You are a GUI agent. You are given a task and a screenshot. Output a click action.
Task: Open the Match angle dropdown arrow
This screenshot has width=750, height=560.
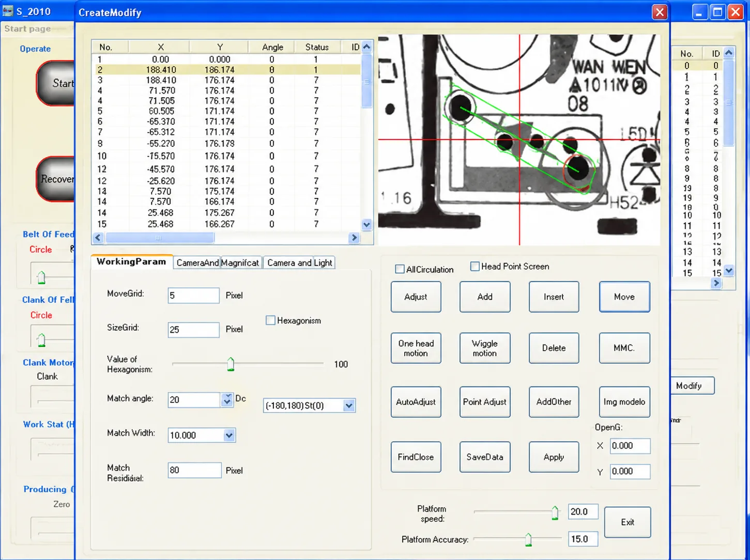coord(227,399)
